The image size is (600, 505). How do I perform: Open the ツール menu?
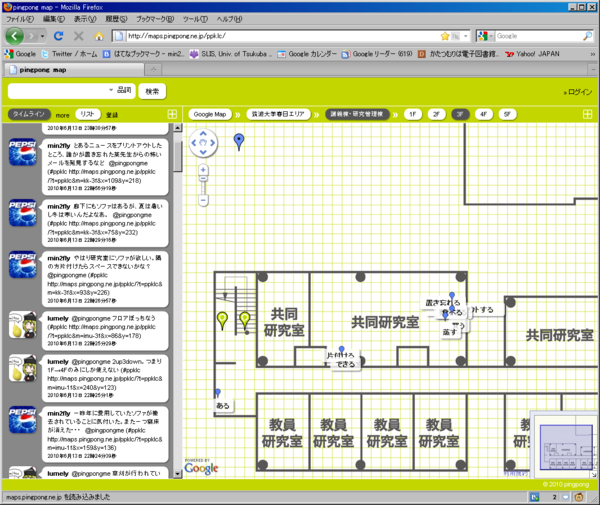[195, 19]
